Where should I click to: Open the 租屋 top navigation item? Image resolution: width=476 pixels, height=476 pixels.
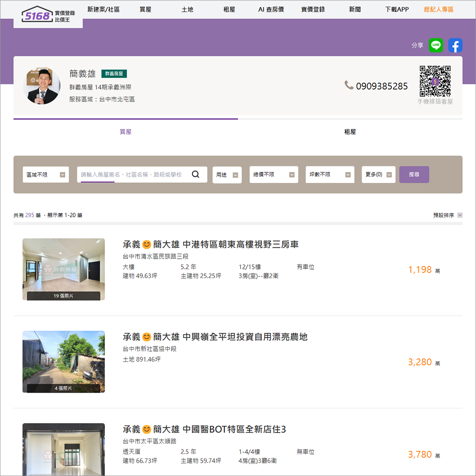(229, 9)
